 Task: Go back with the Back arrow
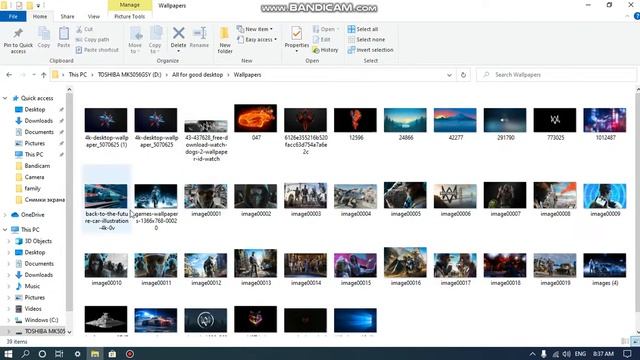tap(9, 75)
